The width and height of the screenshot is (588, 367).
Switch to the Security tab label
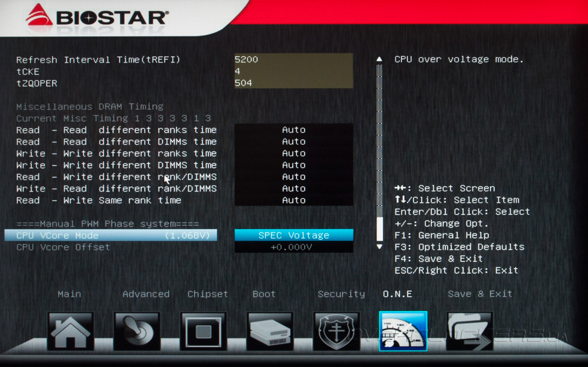tap(341, 294)
